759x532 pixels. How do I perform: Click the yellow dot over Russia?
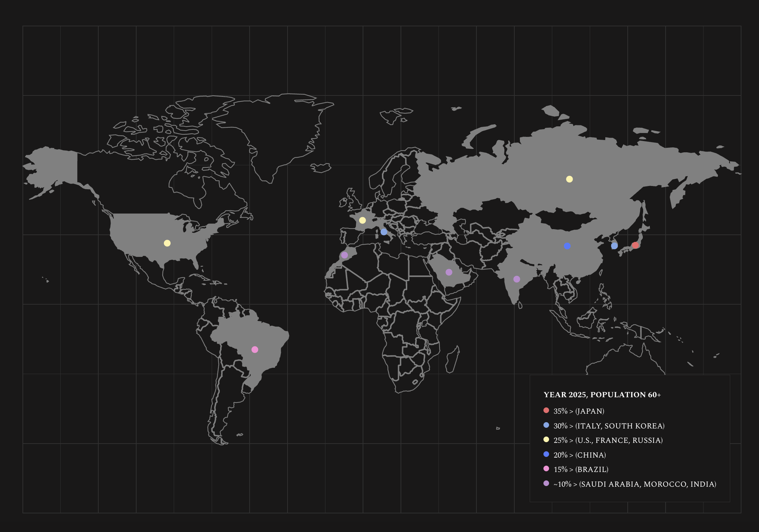(x=569, y=179)
